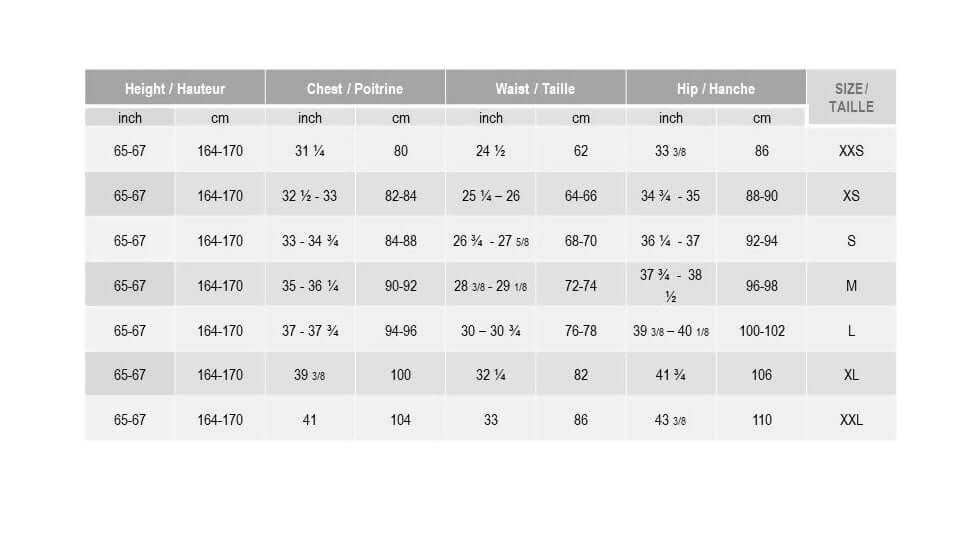Select hip cm value 110
The height and width of the screenshot is (546, 970).
click(x=762, y=420)
